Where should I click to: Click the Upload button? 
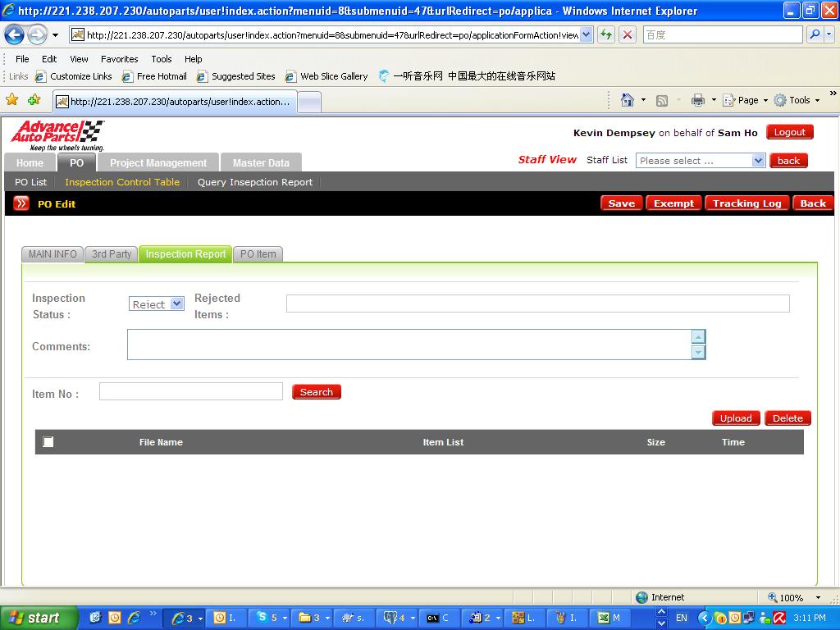click(x=736, y=418)
